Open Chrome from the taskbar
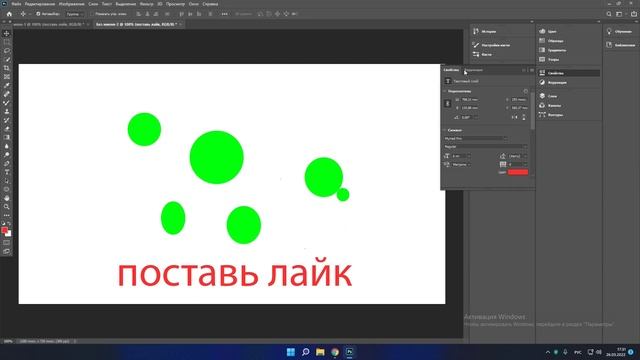640x360 pixels. 335,352
